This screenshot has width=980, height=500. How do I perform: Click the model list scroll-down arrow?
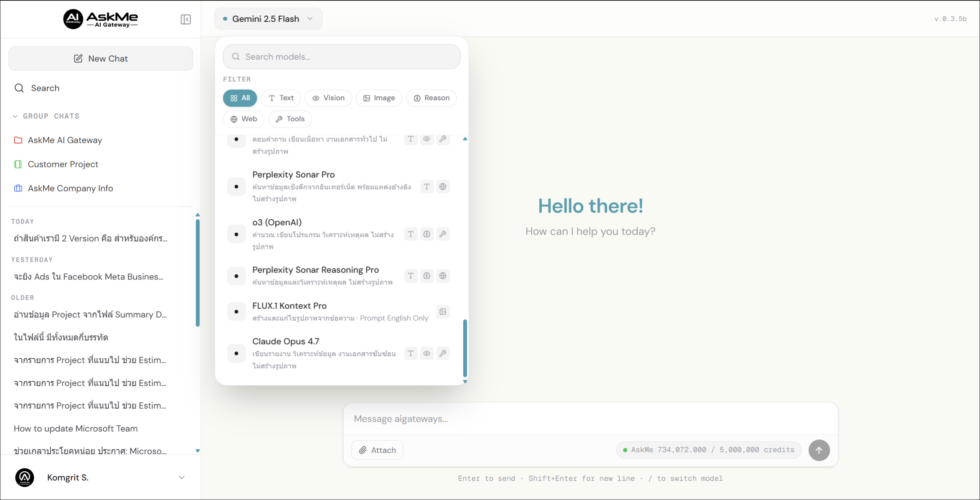[x=465, y=381]
